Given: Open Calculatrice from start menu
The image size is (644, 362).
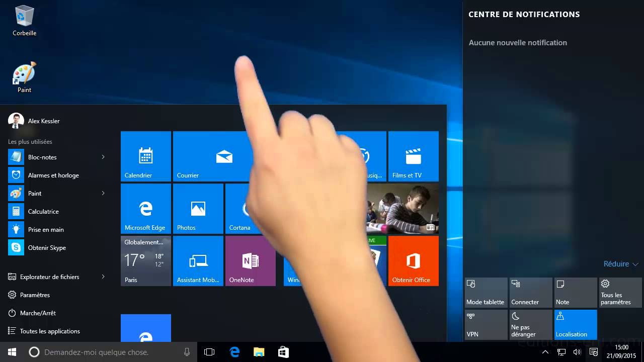Looking at the screenshot, I should 55,211.
